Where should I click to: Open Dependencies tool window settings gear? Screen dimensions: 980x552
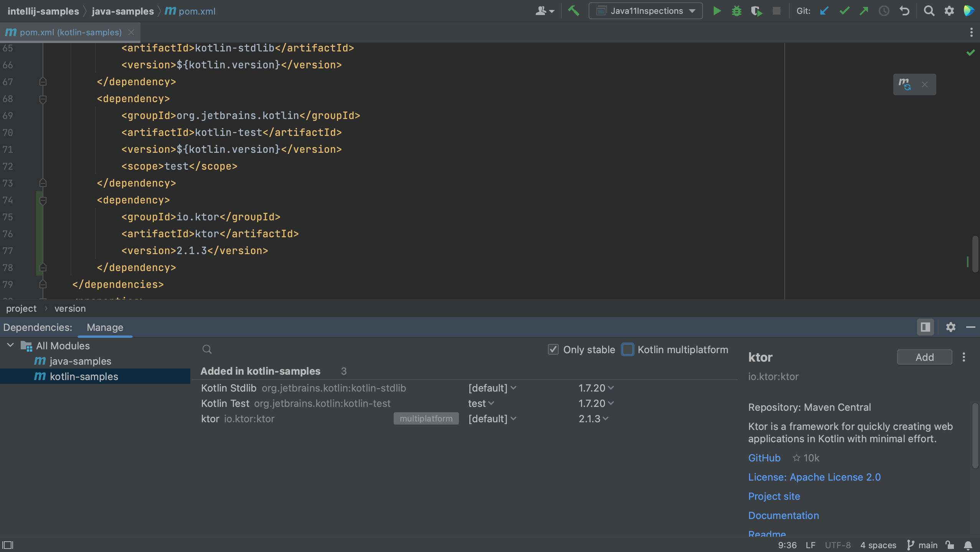[950, 327]
